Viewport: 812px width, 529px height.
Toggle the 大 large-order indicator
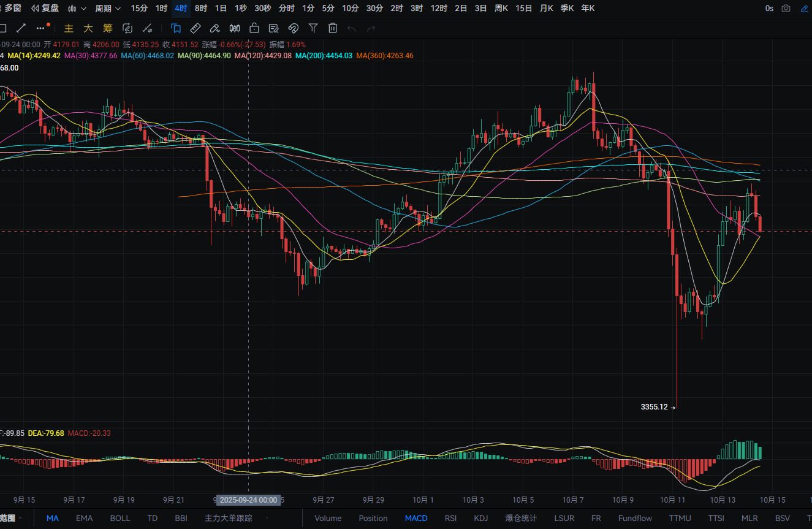tap(88, 28)
